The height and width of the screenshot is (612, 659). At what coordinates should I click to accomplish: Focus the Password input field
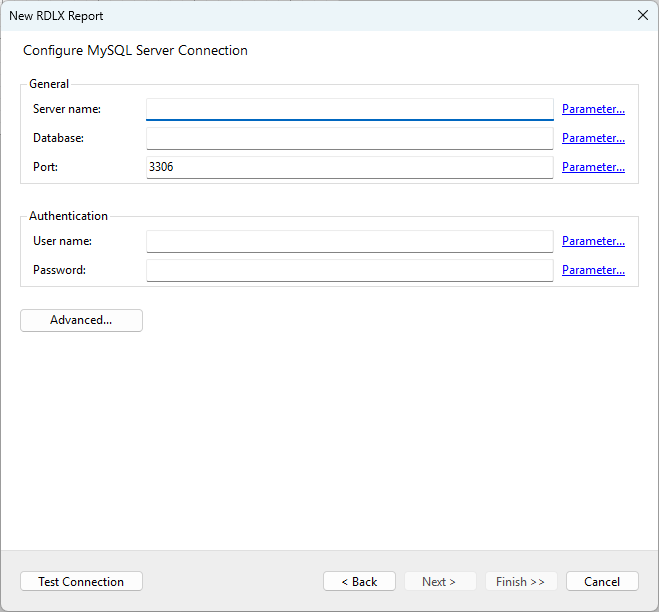pyautogui.click(x=350, y=270)
